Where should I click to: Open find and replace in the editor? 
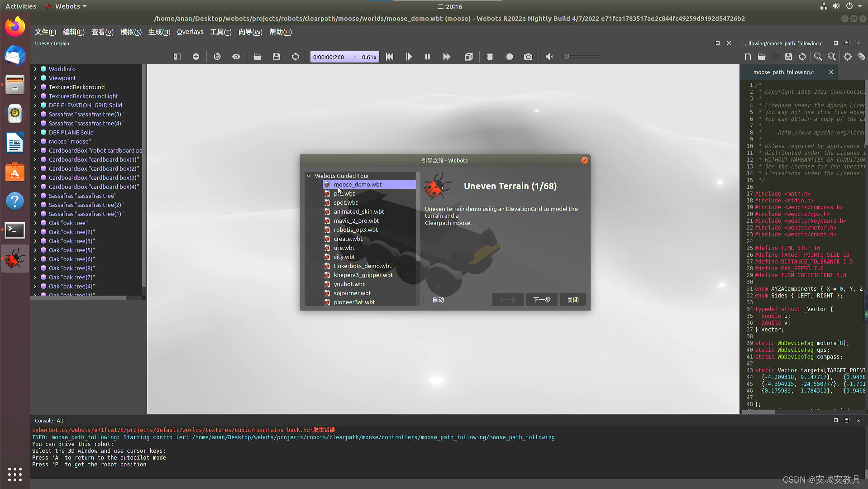pyautogui.click(x=832, y=57)
